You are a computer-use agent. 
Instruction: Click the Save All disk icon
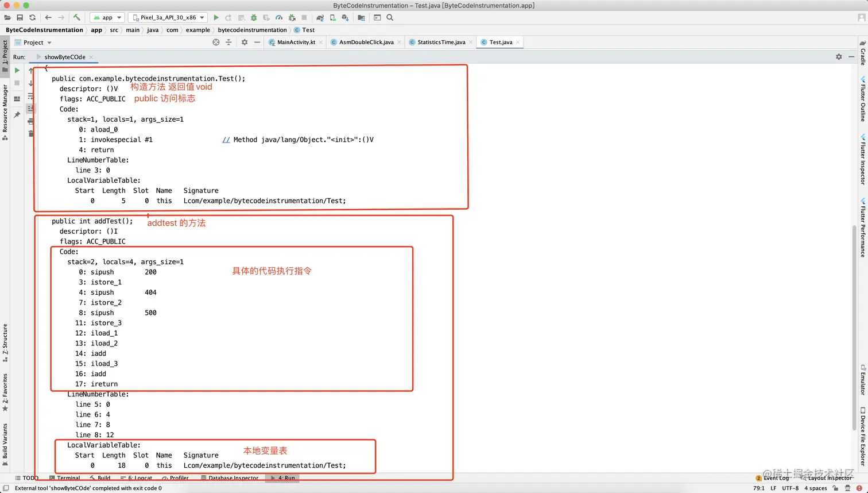coord(20,18)
